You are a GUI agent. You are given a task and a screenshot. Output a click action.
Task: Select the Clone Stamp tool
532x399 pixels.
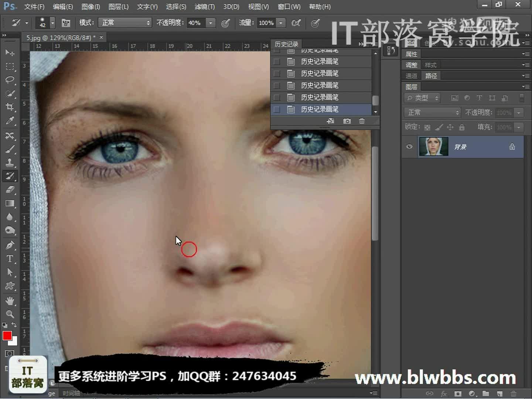[10, 163]
